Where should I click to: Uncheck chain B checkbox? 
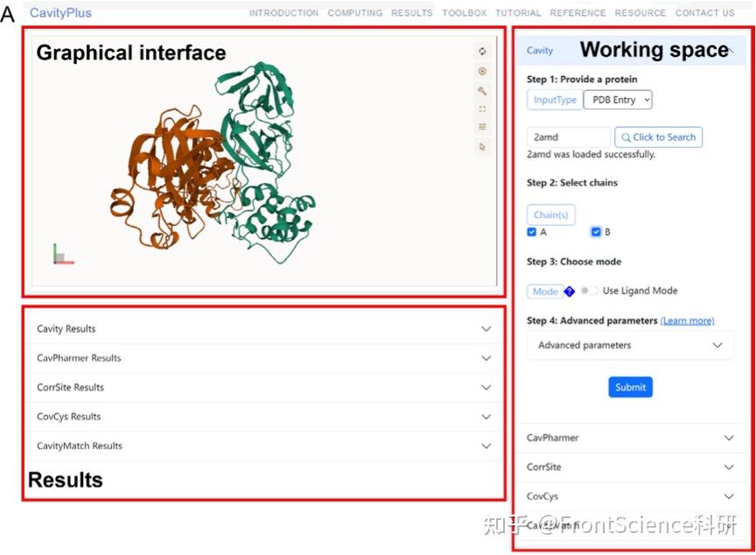click(596, 232)
